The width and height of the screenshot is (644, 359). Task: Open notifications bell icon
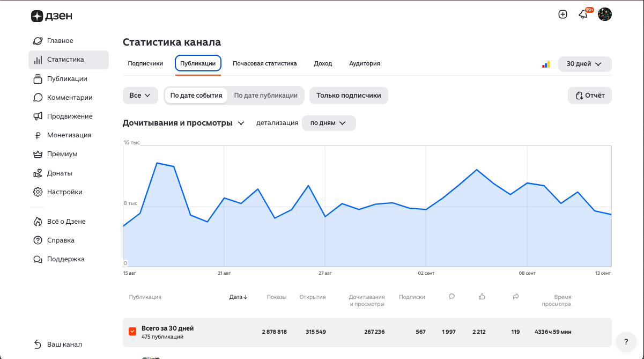coord(583,14)
